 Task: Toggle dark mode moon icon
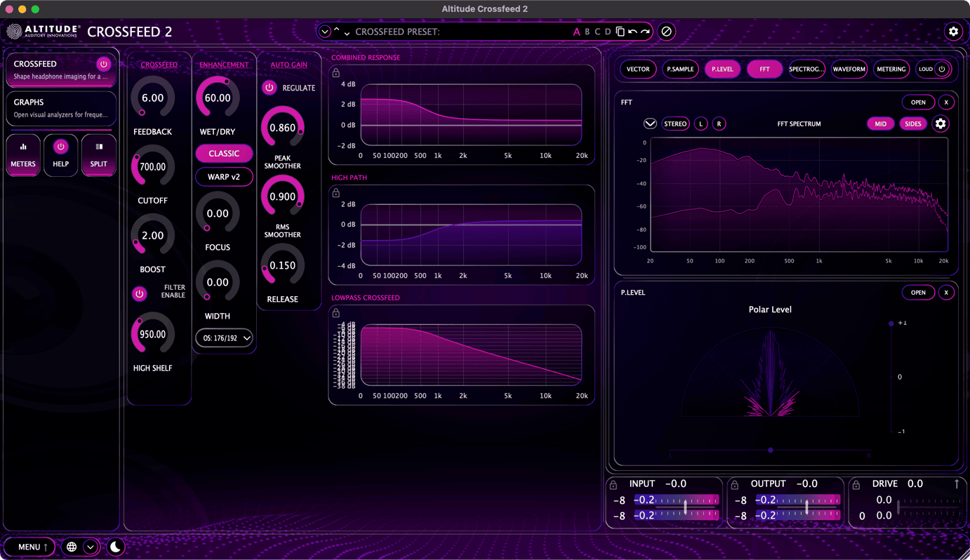click(x=116, y=547)
